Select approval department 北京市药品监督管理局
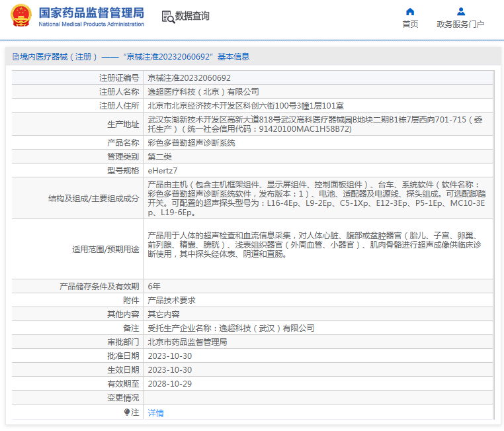Viewport: 504px width, 431px height. pyautogui.click(x=187, y=342)
